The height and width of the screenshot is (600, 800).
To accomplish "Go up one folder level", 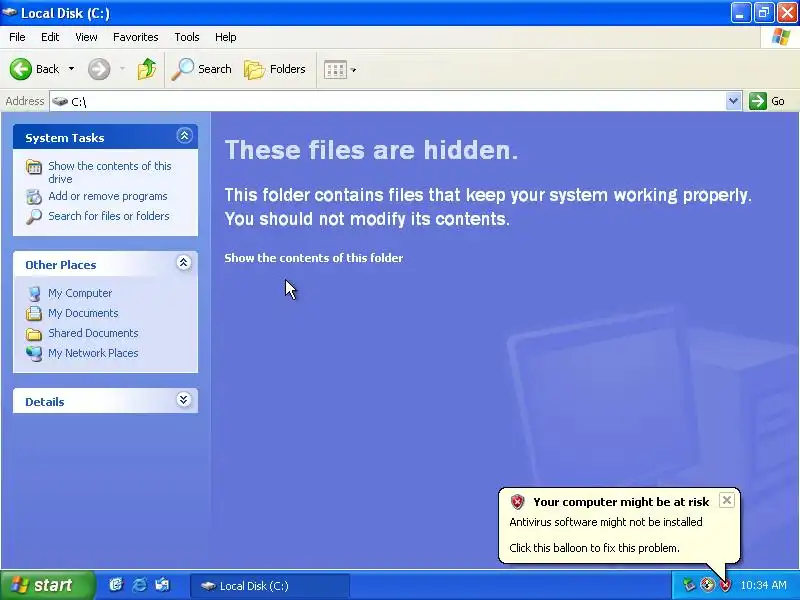I will click(x=147, y=69).
